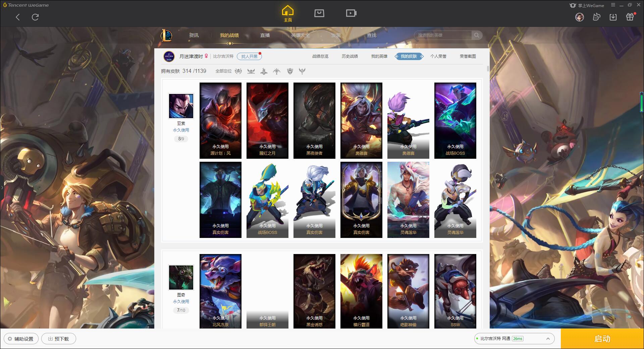Filter skins by the fourth role icon
Image resolution: width=644 pixels, height=349 pixels.
pos(277,71)
